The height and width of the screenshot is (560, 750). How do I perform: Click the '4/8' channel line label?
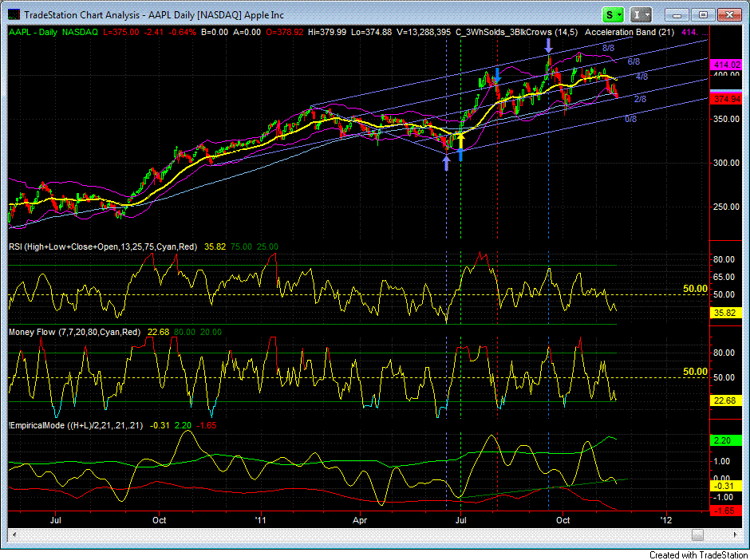[x=642, y=77]
